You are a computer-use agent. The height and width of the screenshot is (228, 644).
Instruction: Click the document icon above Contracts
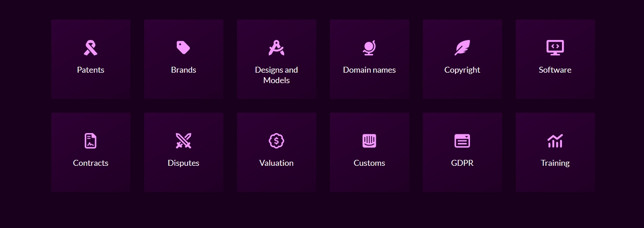click(91, 141)
